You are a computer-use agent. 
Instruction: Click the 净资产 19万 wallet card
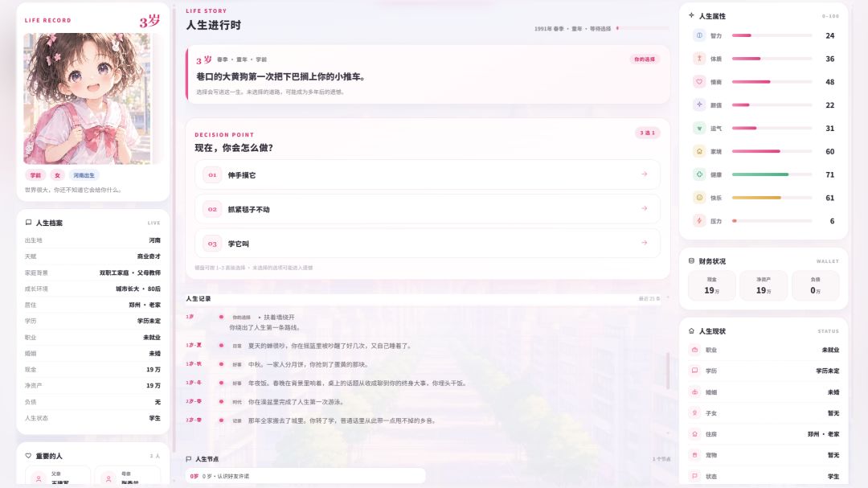pos(764,286)
